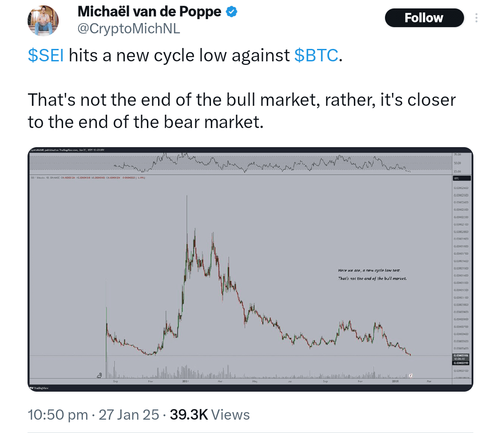
Task: Open the three-dot more options menu
Action: coord(477,18)
